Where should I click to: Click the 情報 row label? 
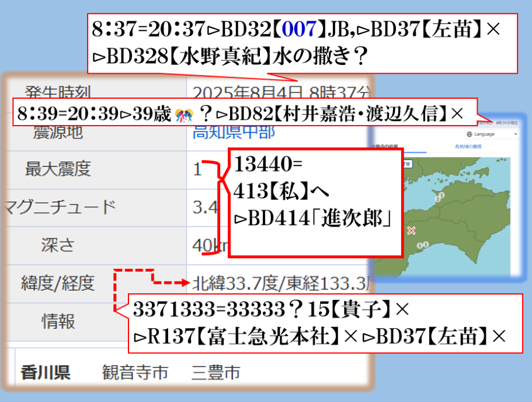tap(58, 320)
